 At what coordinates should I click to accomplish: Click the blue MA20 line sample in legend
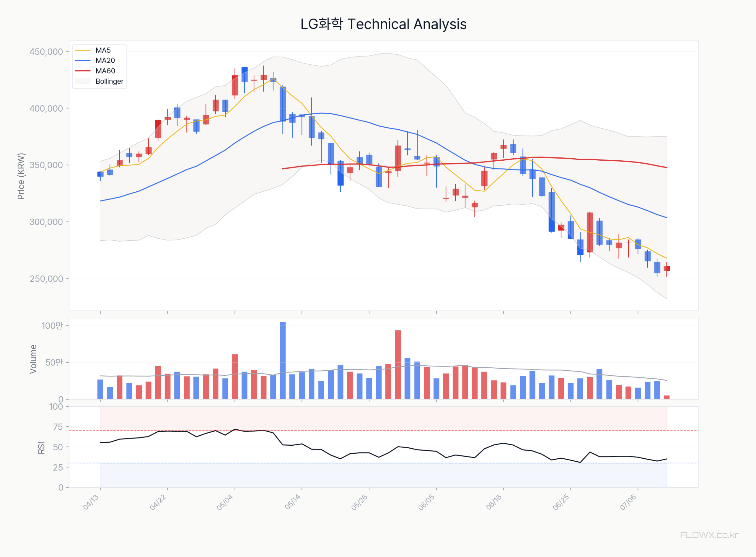tap(83, 61)
